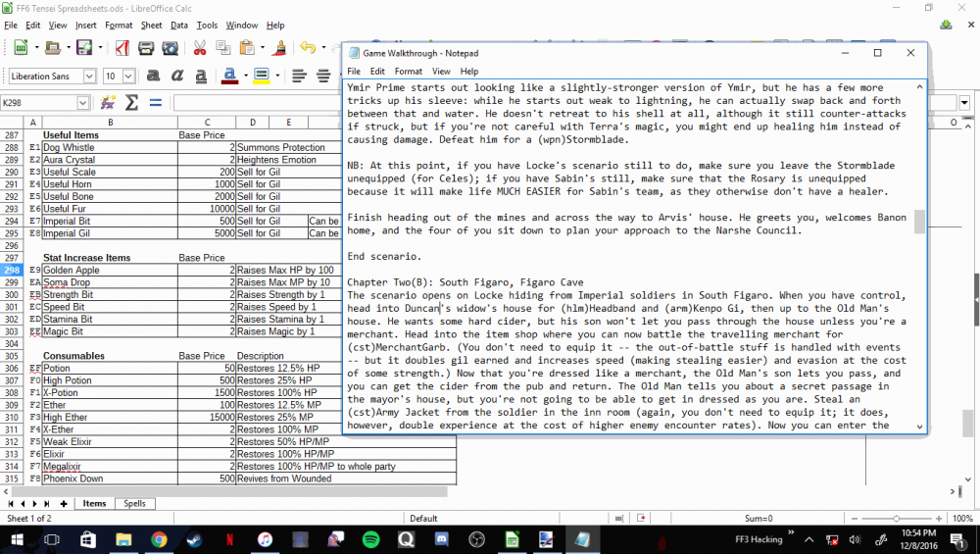This screenshot has height=554, width=980.
Task: Select the Cut scissors icon
Action: coord(200,48)
